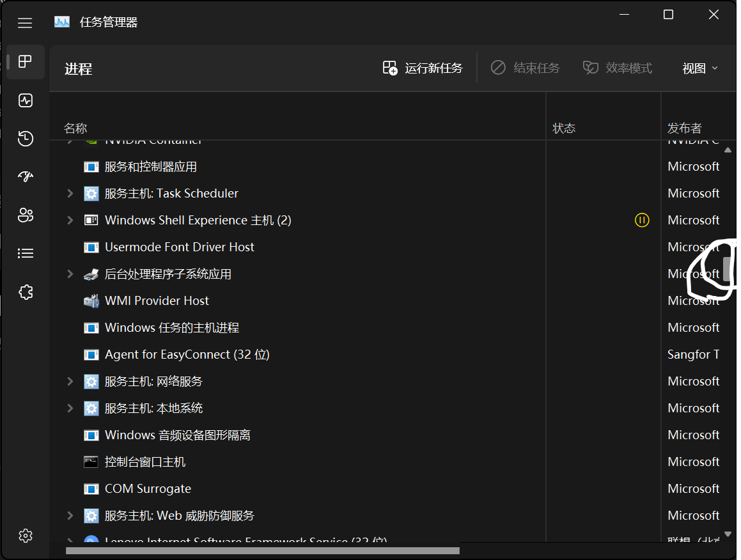Click Microsoft publisher of COM Surrogate

[693, 488]
